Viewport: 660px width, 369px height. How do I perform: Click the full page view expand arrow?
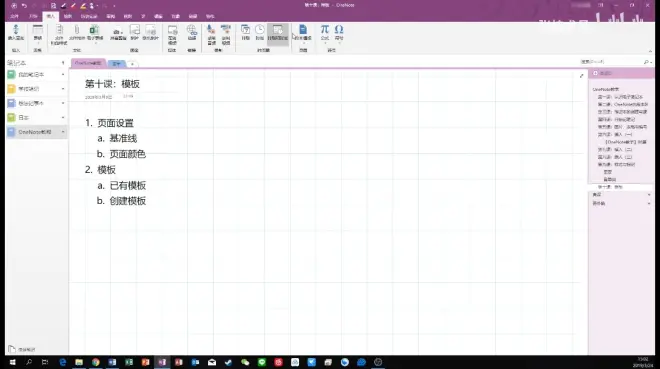click(581, 76)
